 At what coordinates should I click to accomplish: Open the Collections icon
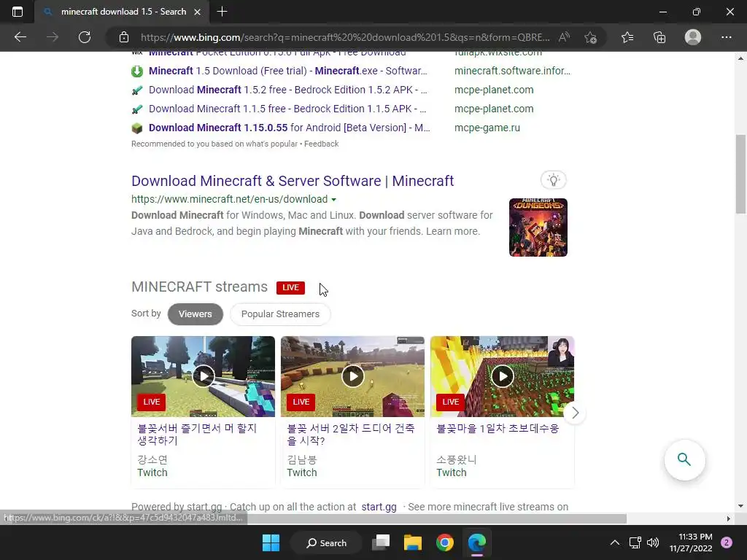pyautogui.click(x=659, y=37)
